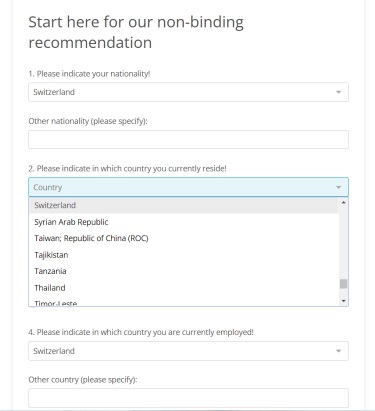Click the list scrollbar up arrow
Viewport: 375px width, 411px height.
[x=343, y=202]
